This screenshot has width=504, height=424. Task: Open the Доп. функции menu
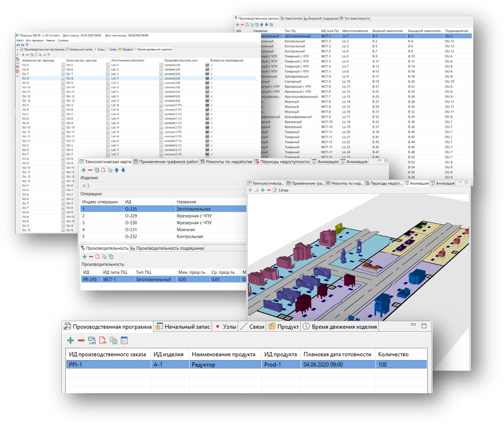pyautogui.click(x=35, y=40)
